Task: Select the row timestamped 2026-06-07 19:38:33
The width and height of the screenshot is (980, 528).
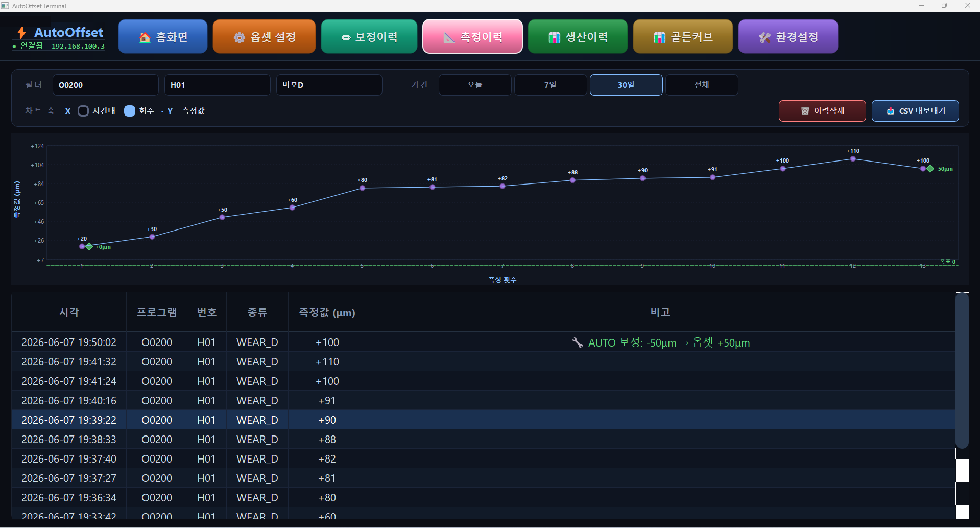Action: click(483, 440)
